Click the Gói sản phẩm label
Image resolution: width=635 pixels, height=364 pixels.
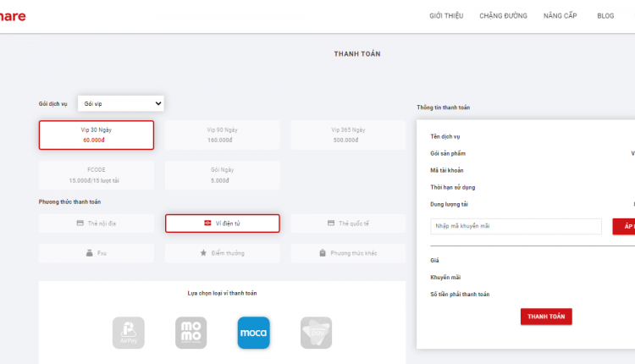click(448, 153)
